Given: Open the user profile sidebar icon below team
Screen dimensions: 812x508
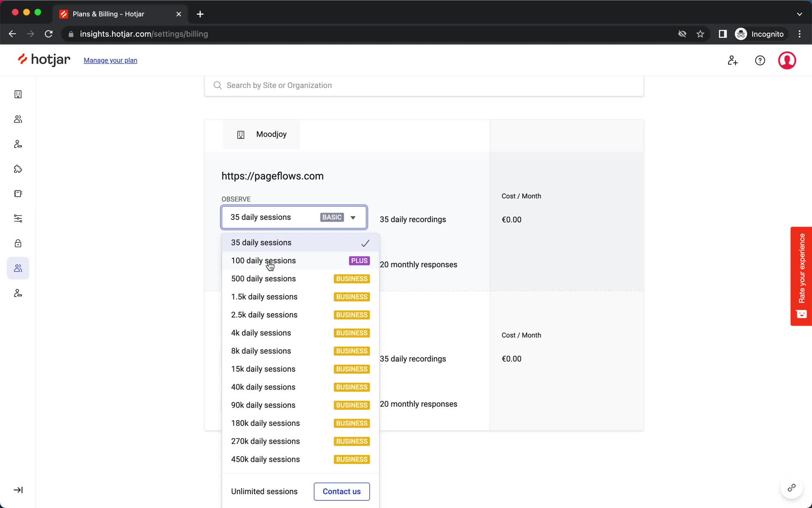Looking at the screenshot, I should [18, 144].
